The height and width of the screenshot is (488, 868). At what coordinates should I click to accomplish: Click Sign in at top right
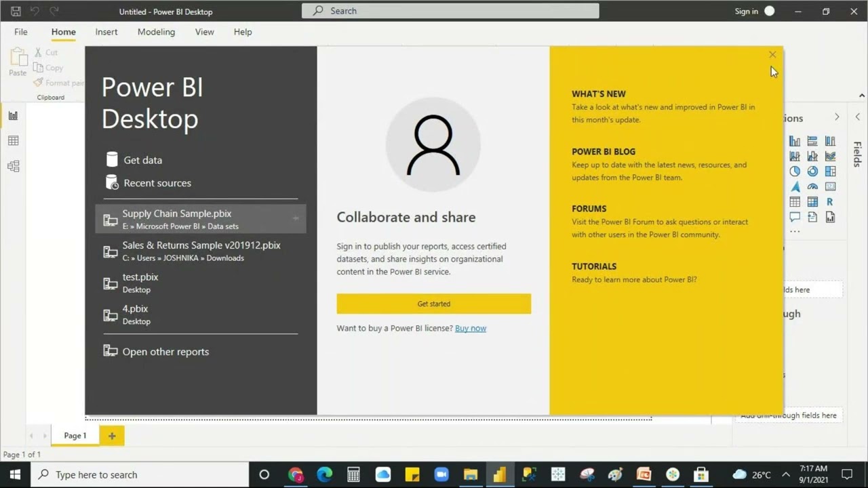(x=747, y=11)
